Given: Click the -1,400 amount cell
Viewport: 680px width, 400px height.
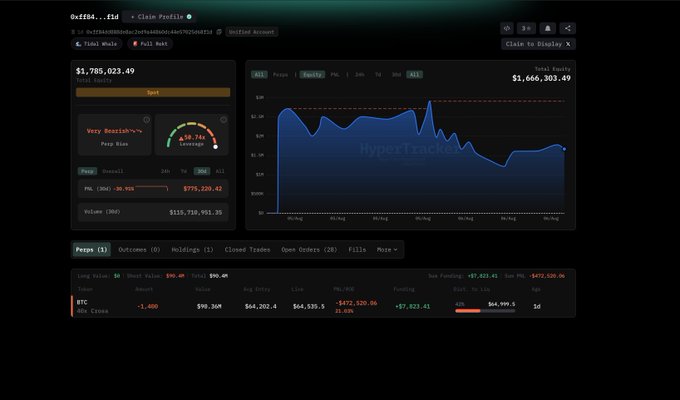Looking at the screenshot, I should [x=147, y=306].
